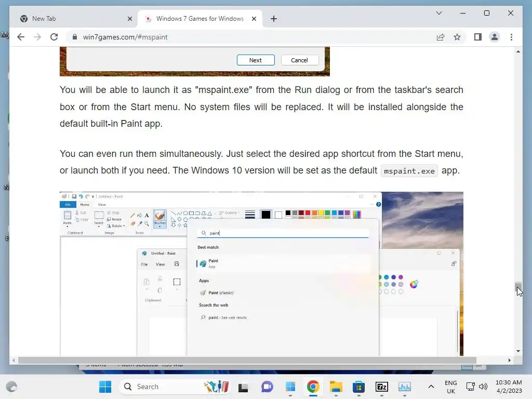Click the Cancel button in the installer image
Screen dimensions: 532x399
(300, 60)
